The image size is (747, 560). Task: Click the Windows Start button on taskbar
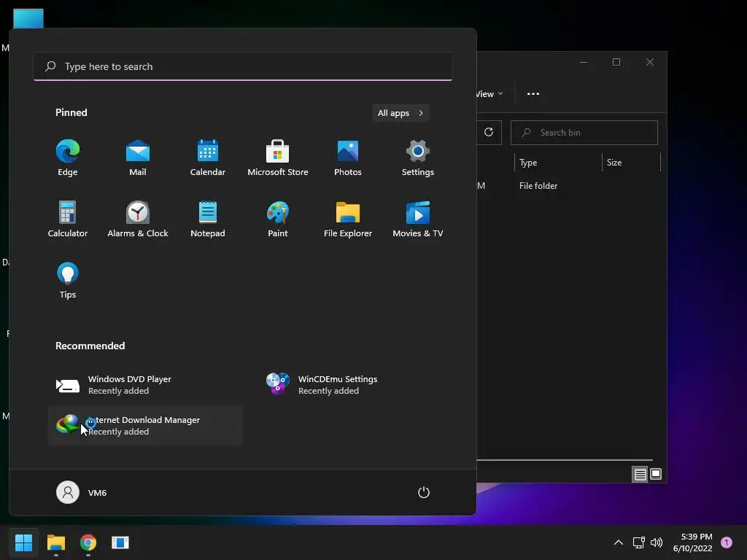tap(23, 542)
